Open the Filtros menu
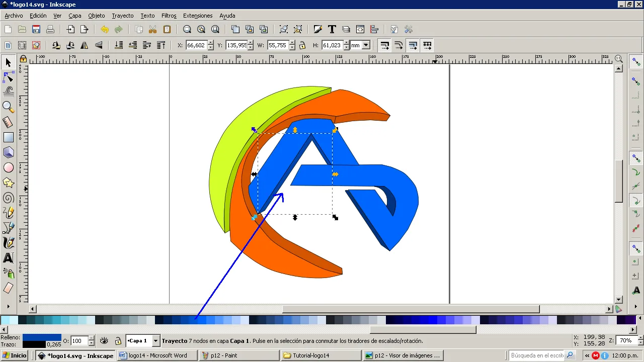644x362 pixels. 169,16
